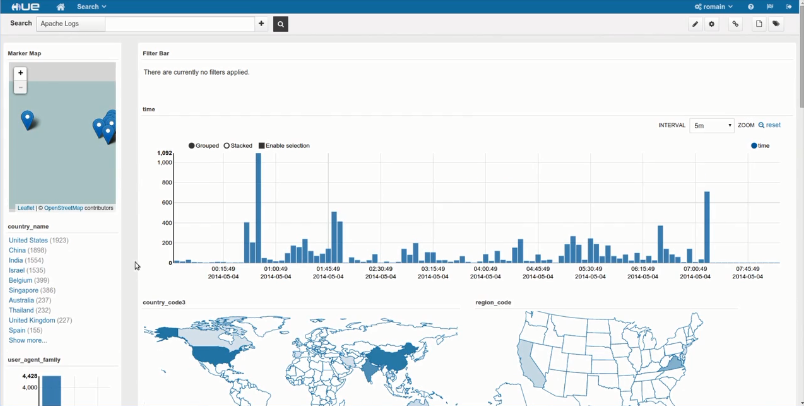Click California on the region map
The height and width of the screenshot is (406, 804).
coord(531,361)
